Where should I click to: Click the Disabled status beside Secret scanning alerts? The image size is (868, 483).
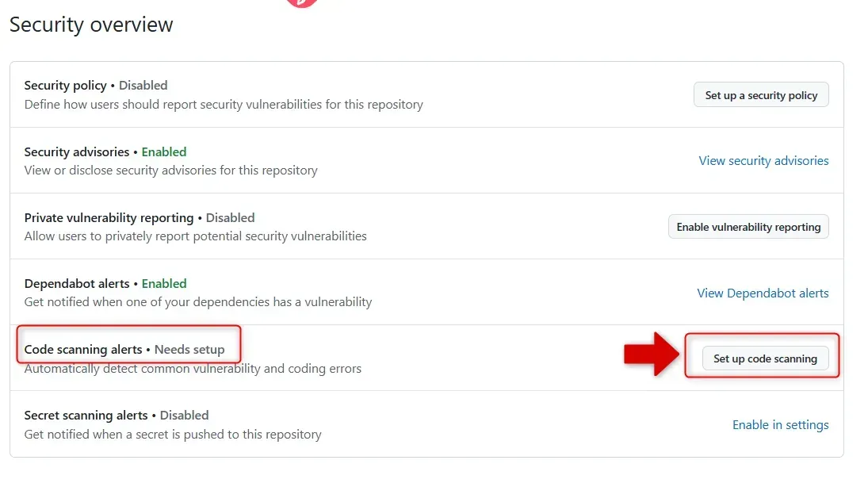(x=184, y=416)
